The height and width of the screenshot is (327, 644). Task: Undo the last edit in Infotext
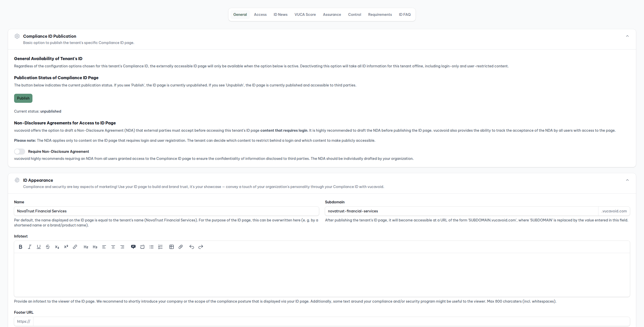click(192, 247)
